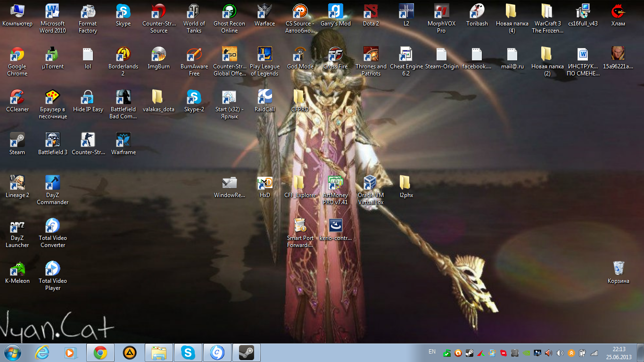Open Battlefield 3 desktop shortcut
Image resolution: width=644 pixels, height=362 pixels.
click(x=53, y=143)
